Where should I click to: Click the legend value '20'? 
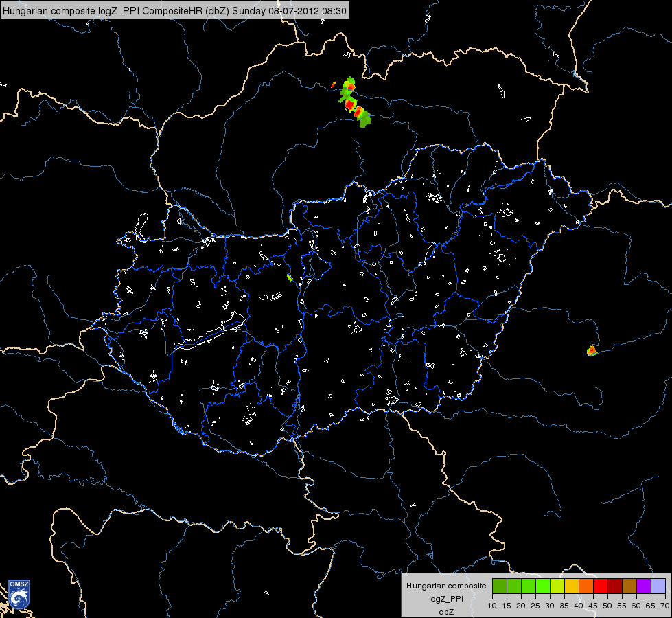click(521, 606)
